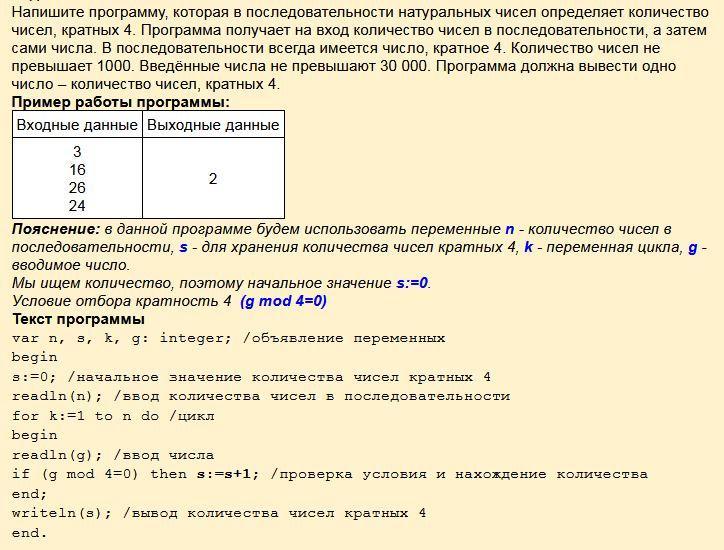Click the 'var n, s, k, g: integer;' code line
Screen dimensions: 724x550
click(x=122, y=338)
